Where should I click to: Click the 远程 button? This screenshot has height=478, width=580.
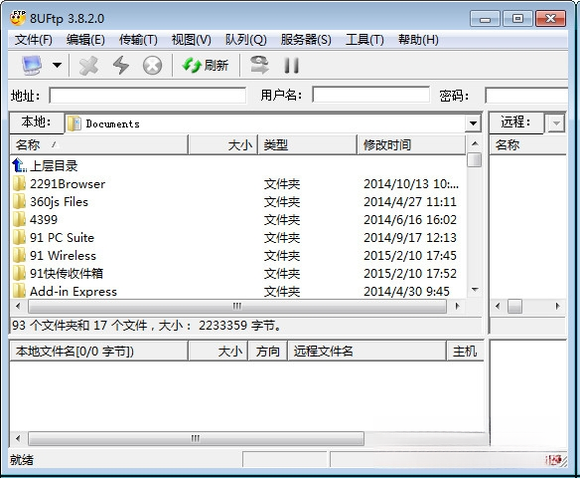(x=516, y=122)
